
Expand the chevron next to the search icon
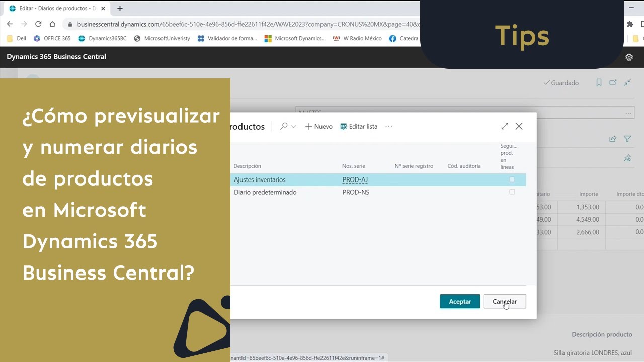[294, 127]
